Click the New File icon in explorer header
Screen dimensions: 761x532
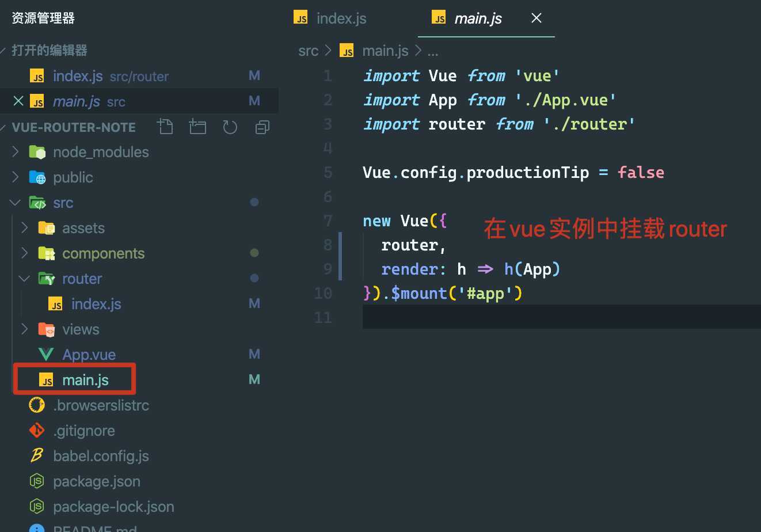click(165, 127)
